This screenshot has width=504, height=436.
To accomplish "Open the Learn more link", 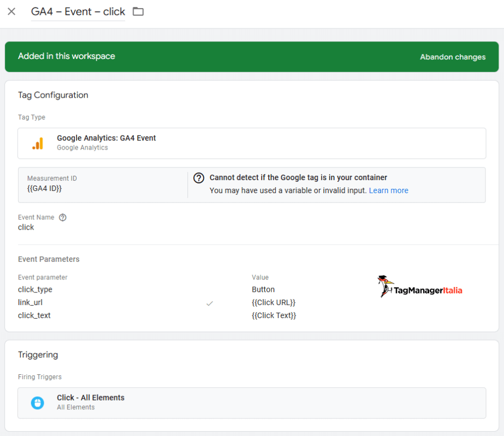I will click(x=388, y=190).
